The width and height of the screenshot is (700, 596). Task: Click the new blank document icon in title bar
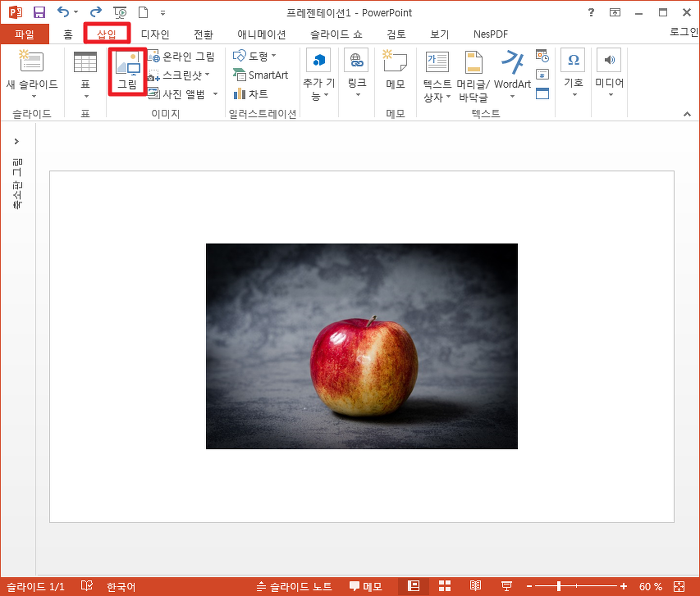pos(143,12)
